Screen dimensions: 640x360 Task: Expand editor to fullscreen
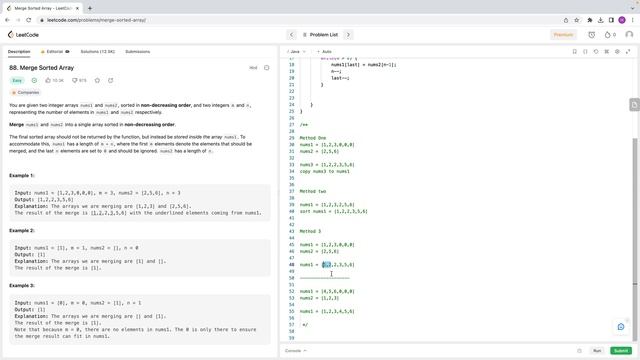(628, 52)
